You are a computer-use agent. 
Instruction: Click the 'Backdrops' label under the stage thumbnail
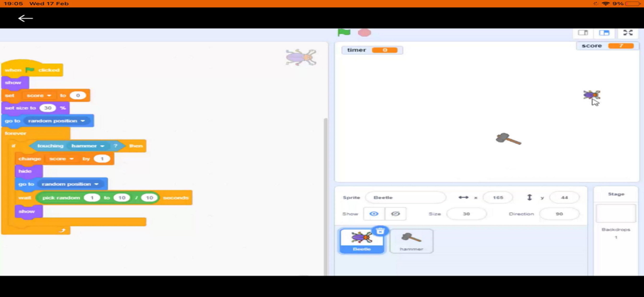[x=616, y=229]
